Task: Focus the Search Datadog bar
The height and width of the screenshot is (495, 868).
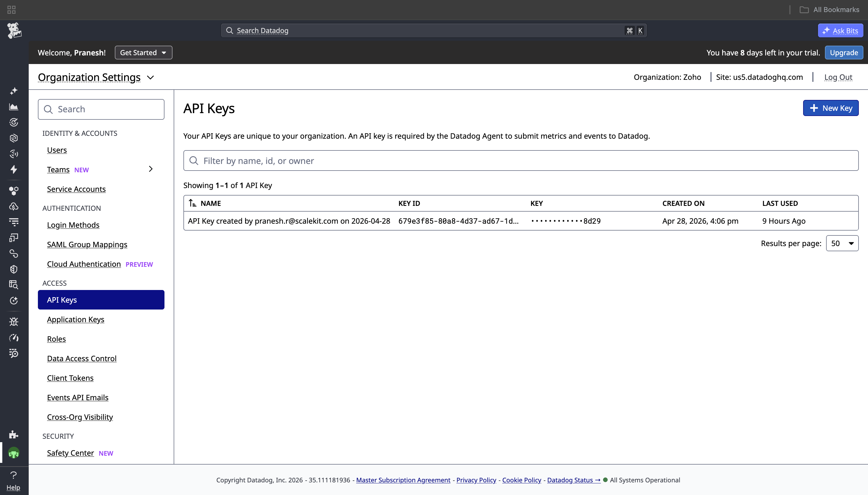Action: [434, 31]
